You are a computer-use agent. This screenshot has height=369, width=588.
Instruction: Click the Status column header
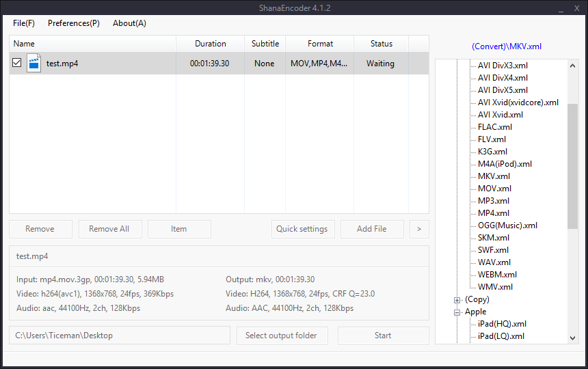(x=381, y=44)
